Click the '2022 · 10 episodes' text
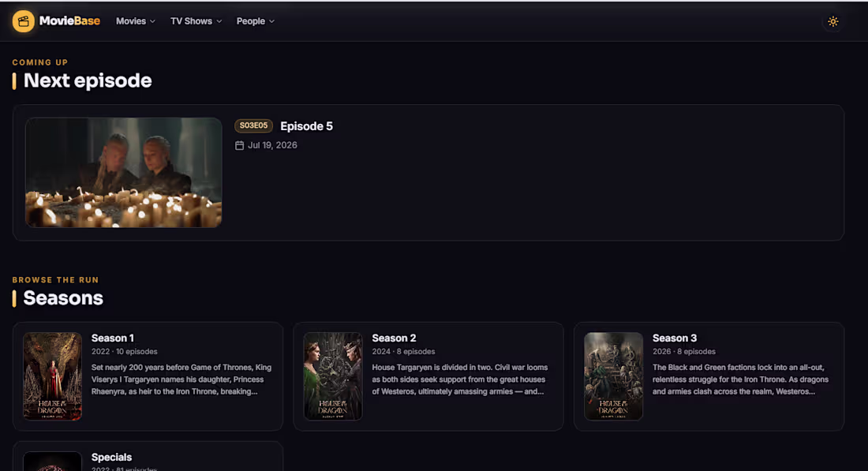The width and height of the screenshot is (868, 471). [125, 351]
